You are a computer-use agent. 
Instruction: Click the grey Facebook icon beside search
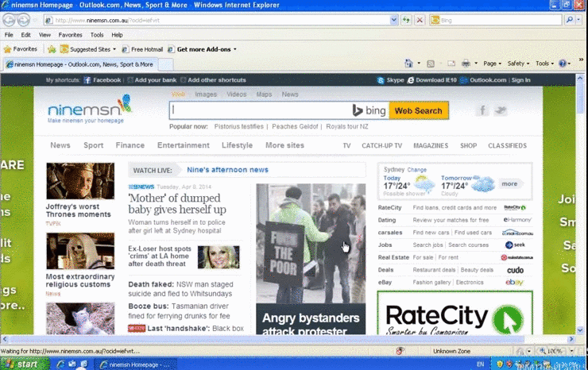pos(482,110)
